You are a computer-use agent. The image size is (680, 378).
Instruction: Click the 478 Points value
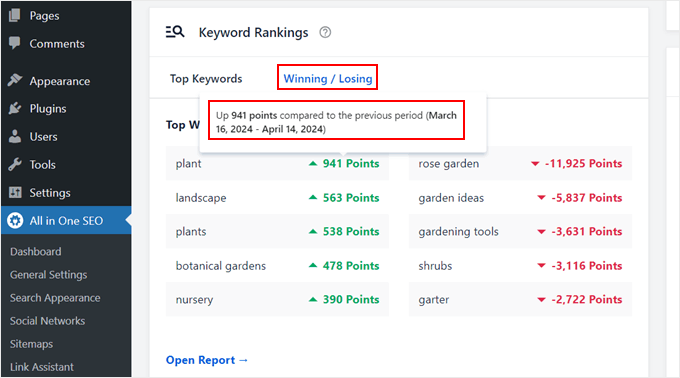351,266
